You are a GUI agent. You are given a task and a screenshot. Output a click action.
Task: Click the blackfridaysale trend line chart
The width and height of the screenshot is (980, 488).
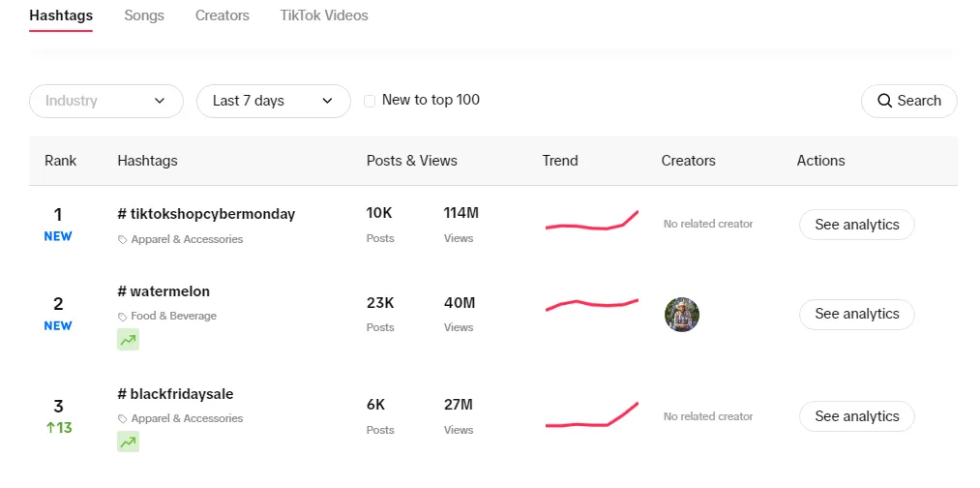tap(591, 416)
